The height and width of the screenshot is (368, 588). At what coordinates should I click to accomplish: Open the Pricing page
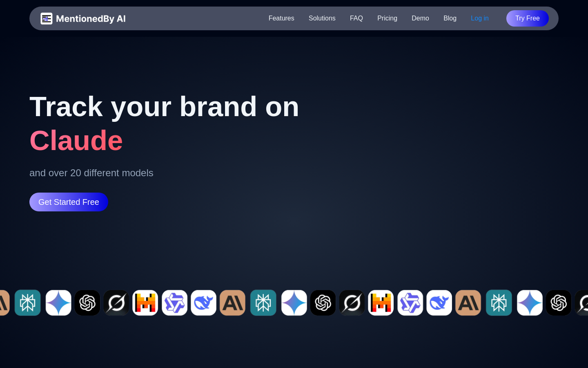coord(387,18)
